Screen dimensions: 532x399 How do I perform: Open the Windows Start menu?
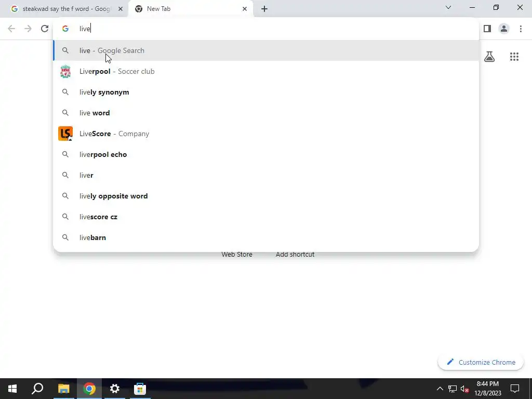(x=12, y=389)
